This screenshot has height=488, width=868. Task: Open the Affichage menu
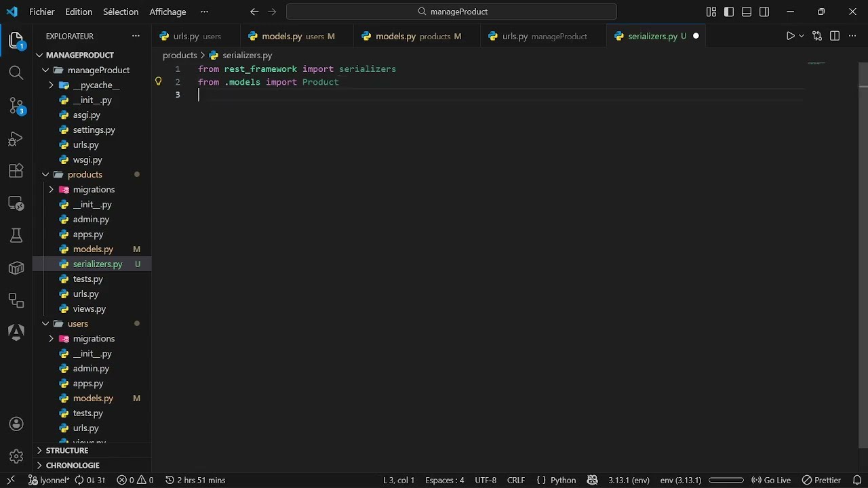pyautogui.click(x=167, y=12)
